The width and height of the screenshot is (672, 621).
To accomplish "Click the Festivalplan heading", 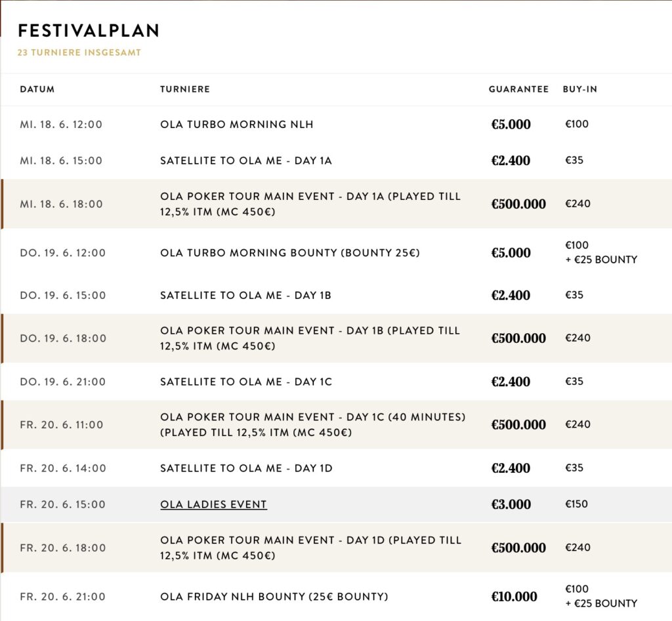I will point(88,31).
